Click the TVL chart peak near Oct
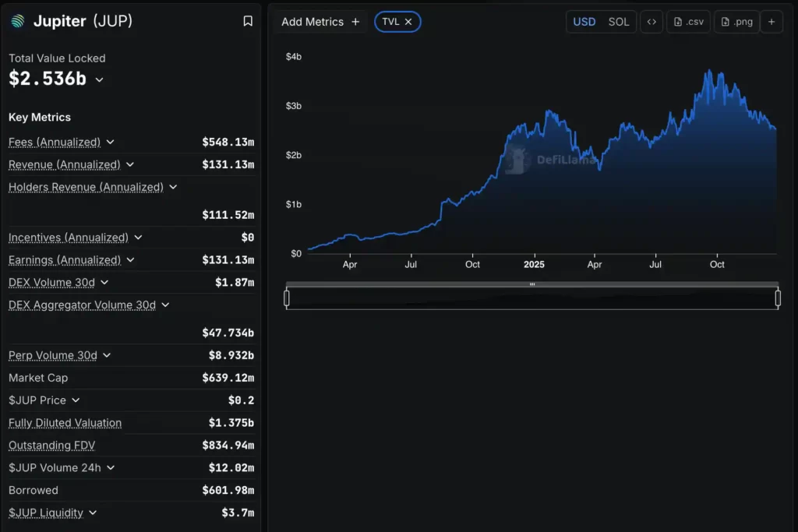Viewport: 798px width, 532px height. coord(708,72)
